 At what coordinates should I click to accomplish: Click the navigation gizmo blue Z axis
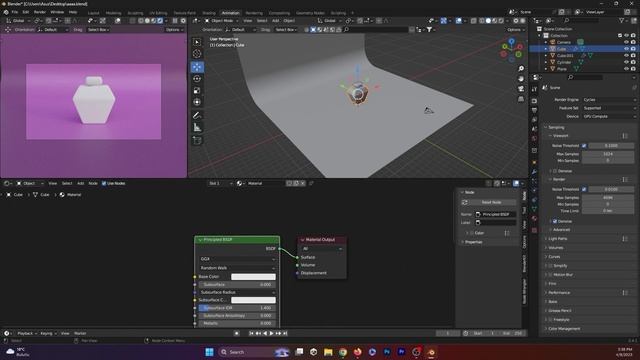click(x=511, y=41)
